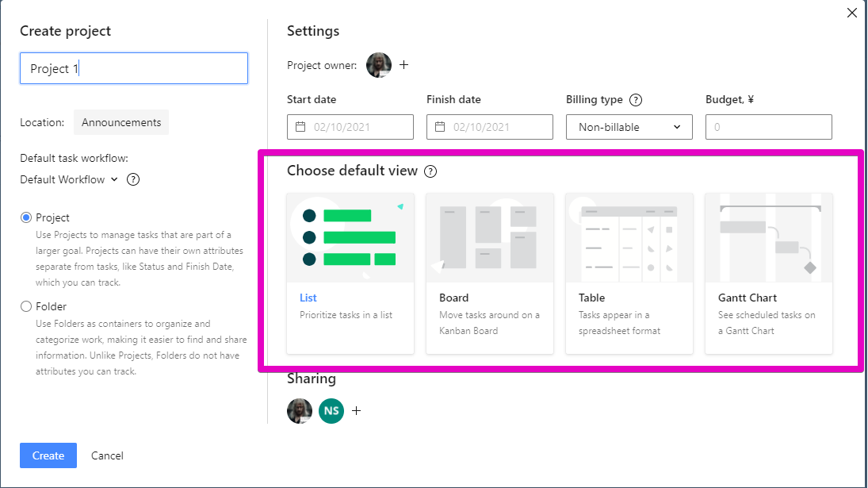Choose the Gantt Chart default view card
This screenshot has height=488, width=868.
(769, 274)
